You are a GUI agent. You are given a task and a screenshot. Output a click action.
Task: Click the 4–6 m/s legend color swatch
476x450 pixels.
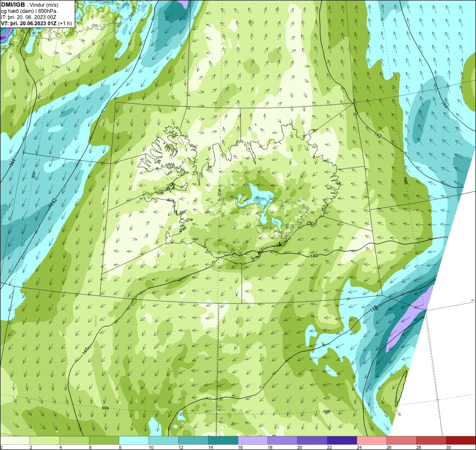coord(74,440)
